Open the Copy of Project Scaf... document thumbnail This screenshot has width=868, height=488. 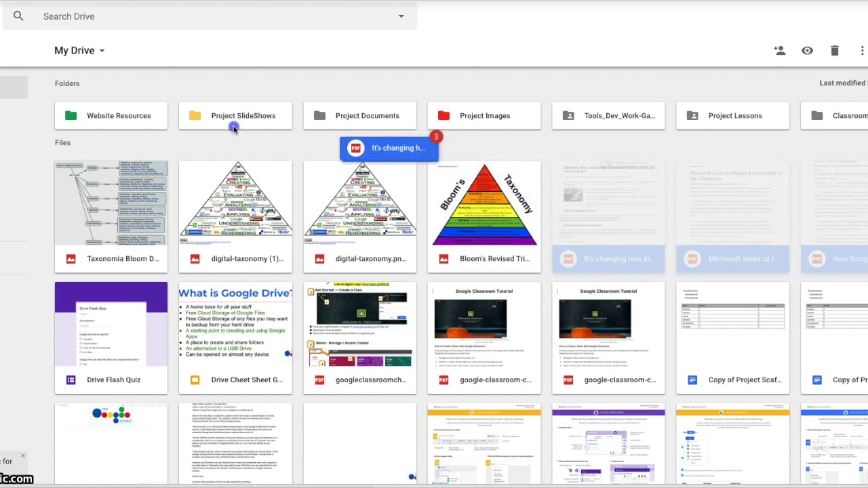coord(733,324)
